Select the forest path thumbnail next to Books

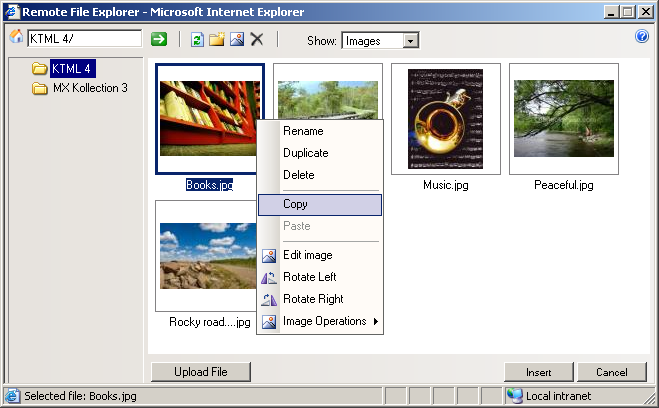(x=328, y=91)
